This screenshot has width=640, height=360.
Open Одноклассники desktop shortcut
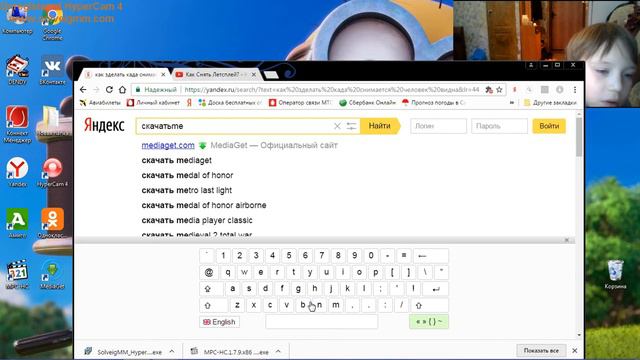click(x=52, y=223)
